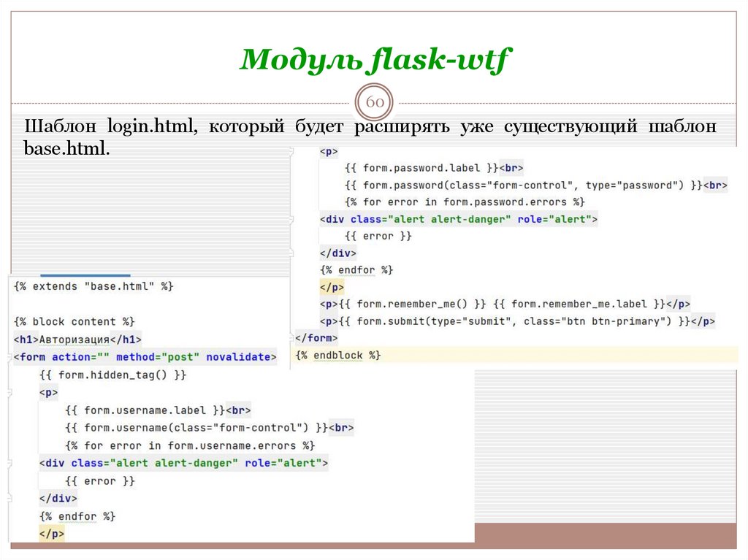
Task: Click line '{% endblock %}'
Action: click(x=337, y=356)
